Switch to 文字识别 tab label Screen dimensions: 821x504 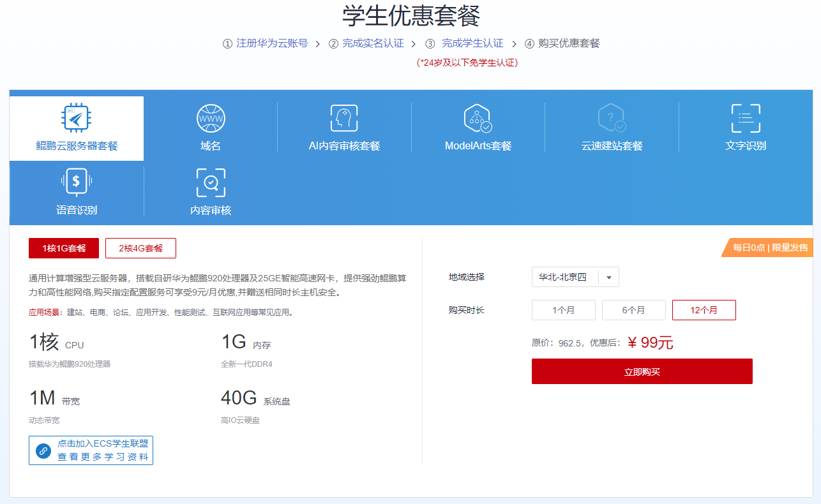pos(746,145)
